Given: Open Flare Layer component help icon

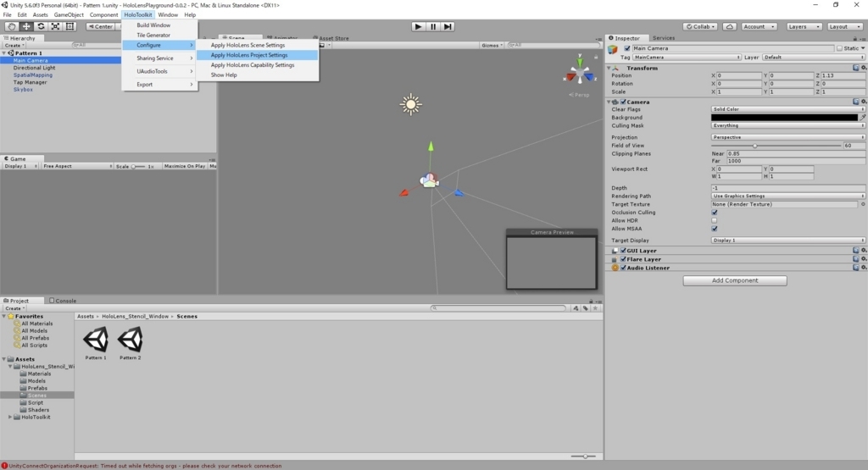Looking at the screenshot, I should tap(856, 259).
